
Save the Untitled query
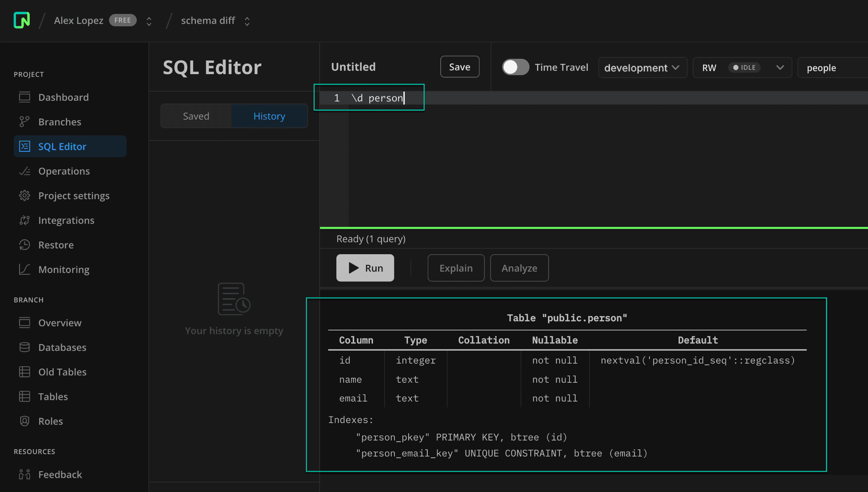[459, 66]
